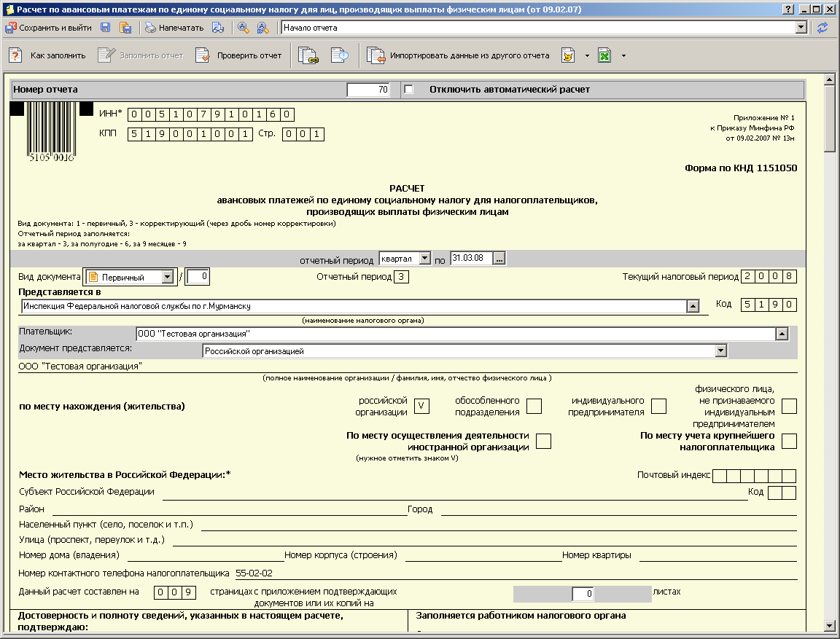
Task: Open the Начало отчета navigation dropdown
Action: point(801,28)
